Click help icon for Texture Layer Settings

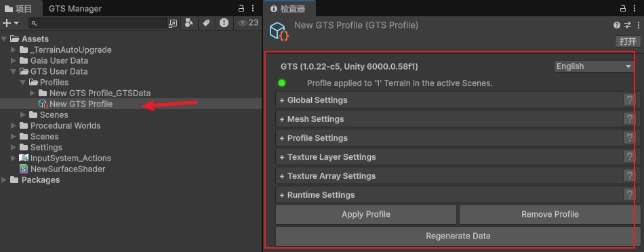pyautogui.click(x=629, y=156)
